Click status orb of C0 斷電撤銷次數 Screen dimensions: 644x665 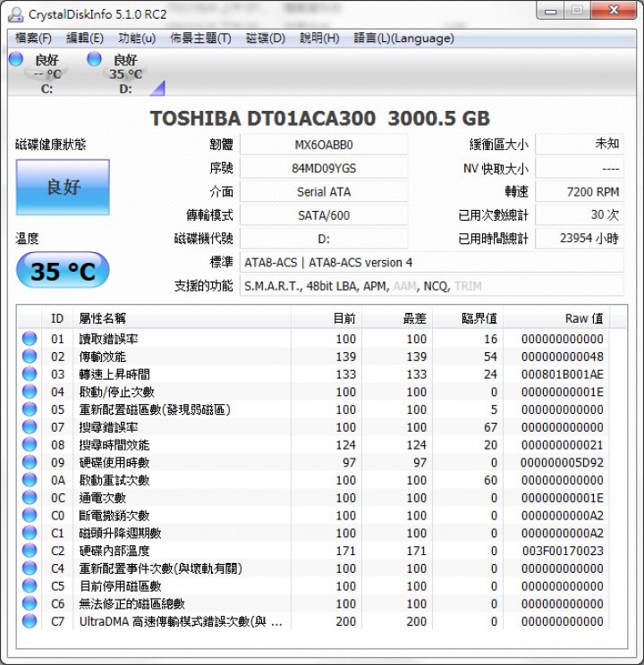[30, 515]
